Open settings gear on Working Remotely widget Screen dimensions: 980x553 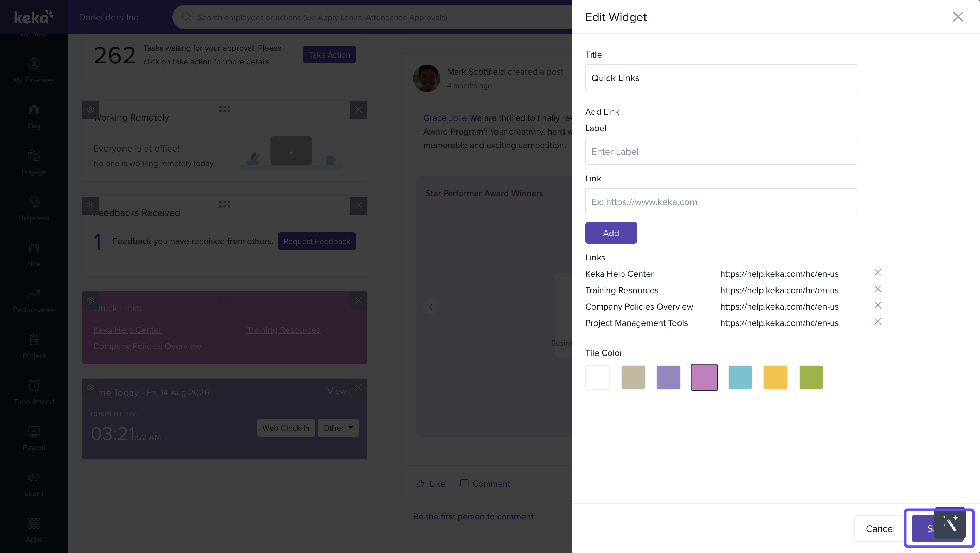pyautogui.click(x=91, y=110)
